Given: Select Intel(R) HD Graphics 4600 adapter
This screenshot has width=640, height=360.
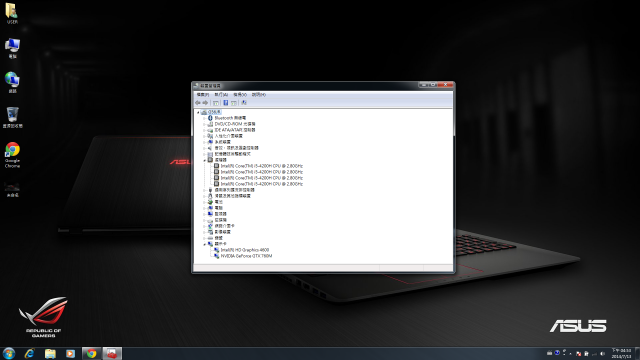Looking at the screenshot, I should pos(245,250).
